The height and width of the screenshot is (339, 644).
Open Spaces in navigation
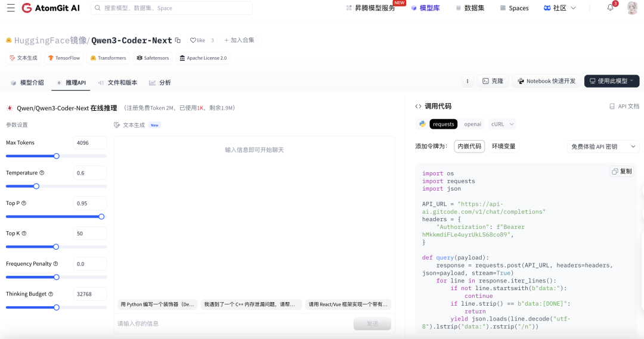514,8
